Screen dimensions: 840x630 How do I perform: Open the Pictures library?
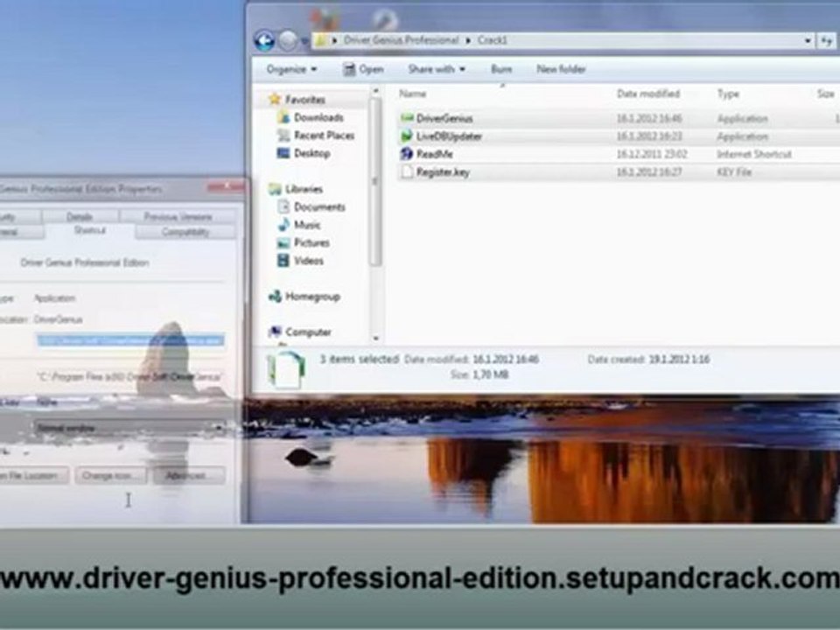pos(311,242)
